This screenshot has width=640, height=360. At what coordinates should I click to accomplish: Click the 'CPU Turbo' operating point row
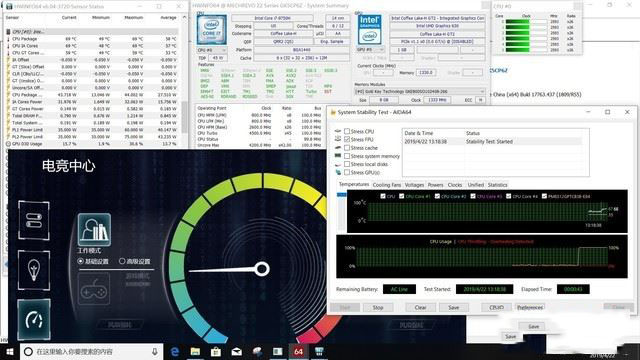pyautogui.click(x=260, y=133)
